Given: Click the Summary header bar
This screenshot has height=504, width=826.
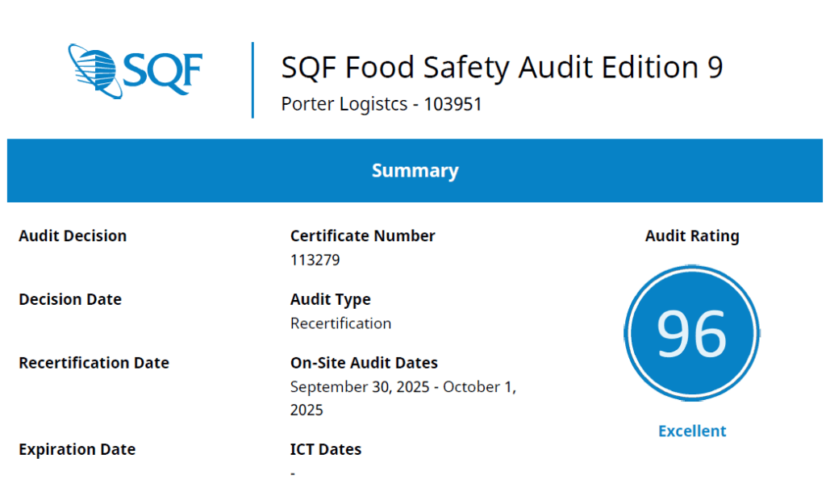Looking at the screenshot, I should coord(415,171).
